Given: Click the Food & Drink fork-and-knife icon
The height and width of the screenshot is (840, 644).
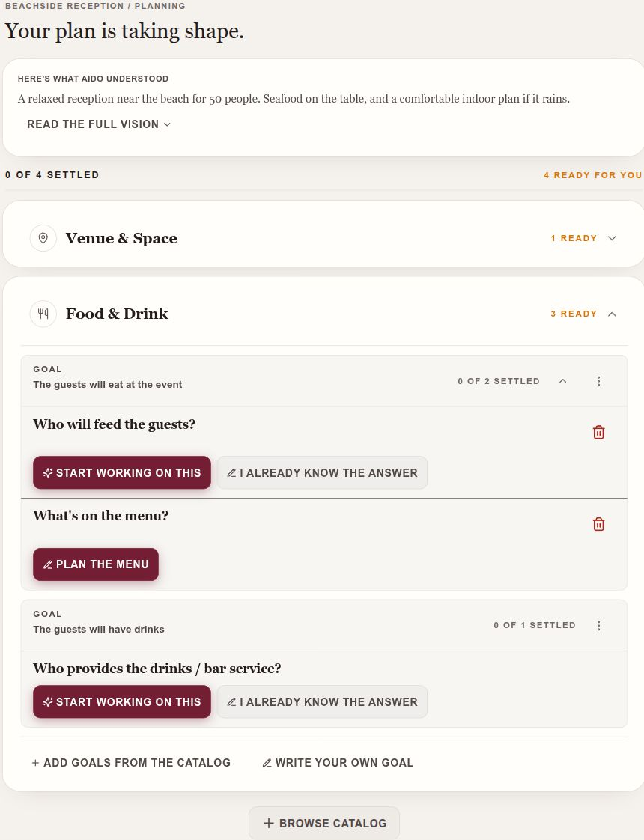Looking at the screenshot, I should coord(43,314).
